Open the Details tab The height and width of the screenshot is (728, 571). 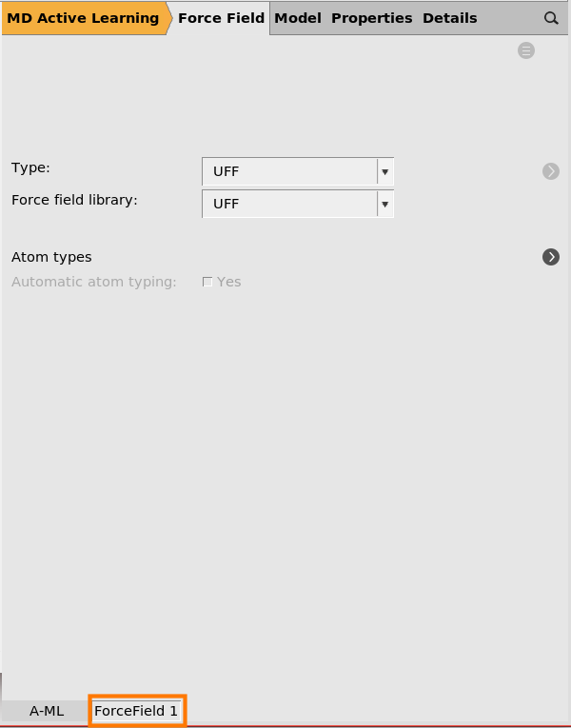tap(449, 18)
